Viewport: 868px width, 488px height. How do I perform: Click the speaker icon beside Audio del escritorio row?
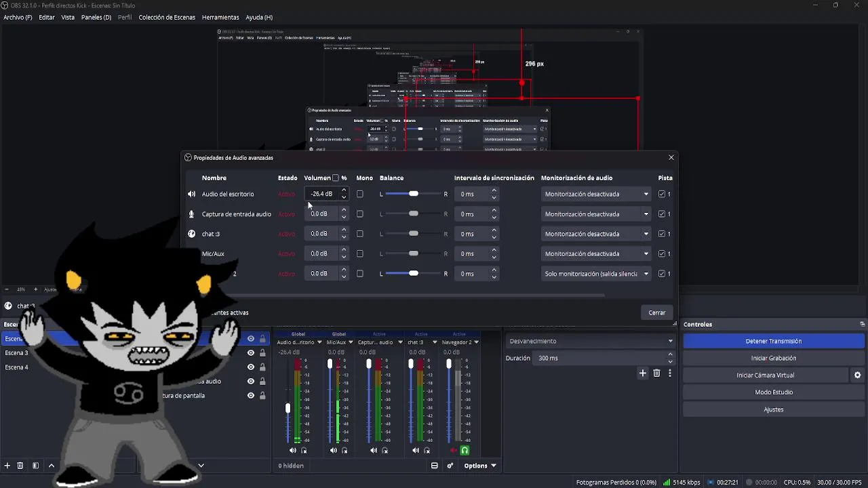[x=191, y=194]
